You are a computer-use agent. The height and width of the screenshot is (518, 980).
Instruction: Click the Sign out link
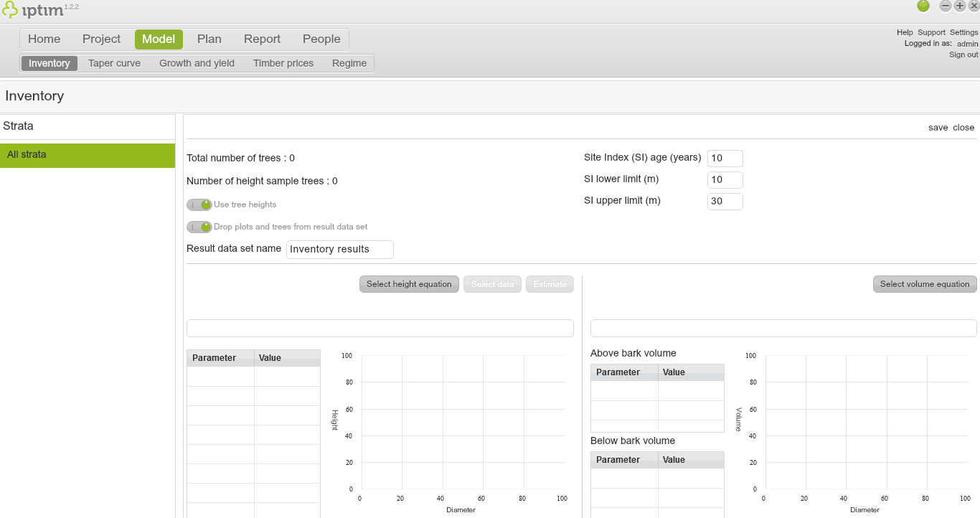tap(963, 55)
